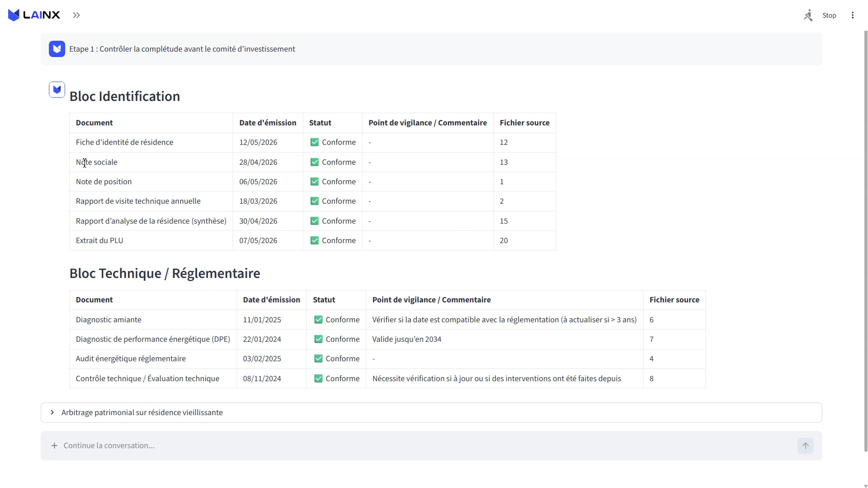Viewport: 868px width, 488px height.
Task: Click source file number 20
Action: tap(504, 240)
